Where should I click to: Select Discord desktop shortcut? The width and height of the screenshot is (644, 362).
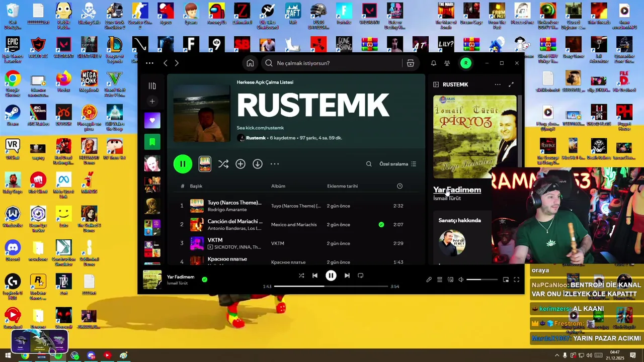click(x=13, y=250)
